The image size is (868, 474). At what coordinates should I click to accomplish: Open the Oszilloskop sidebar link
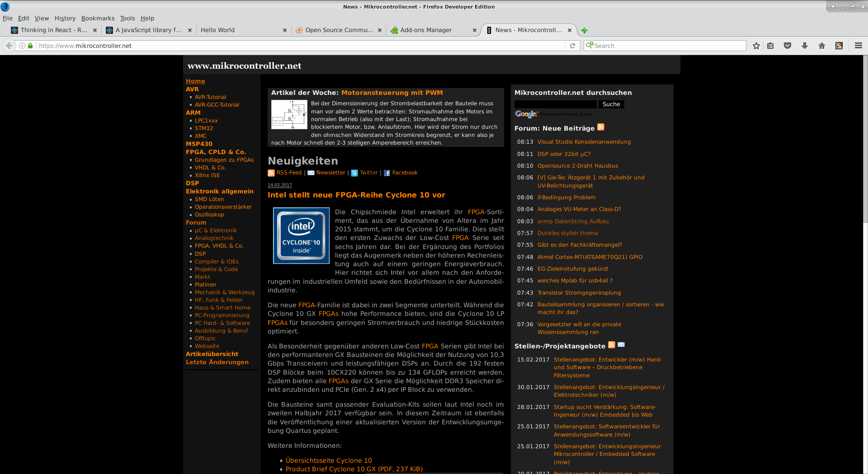(x=209, y=215)
